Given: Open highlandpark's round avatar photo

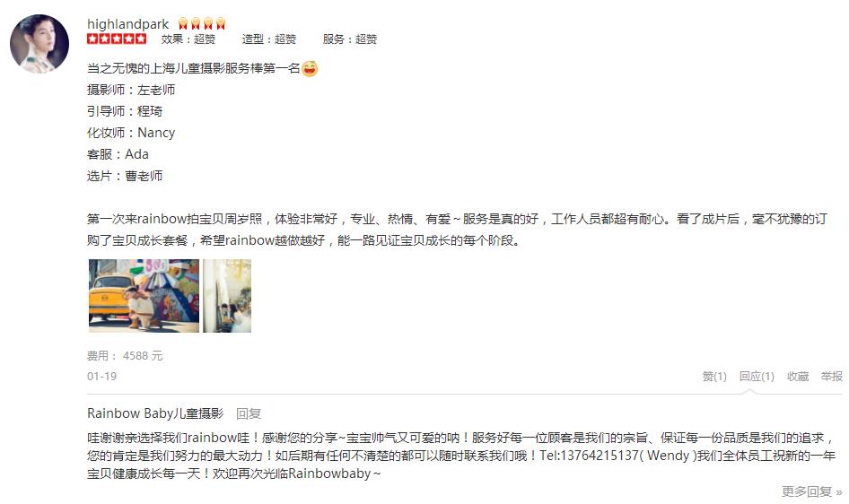Looking at the screenshot, I should (x=39, y=44).
